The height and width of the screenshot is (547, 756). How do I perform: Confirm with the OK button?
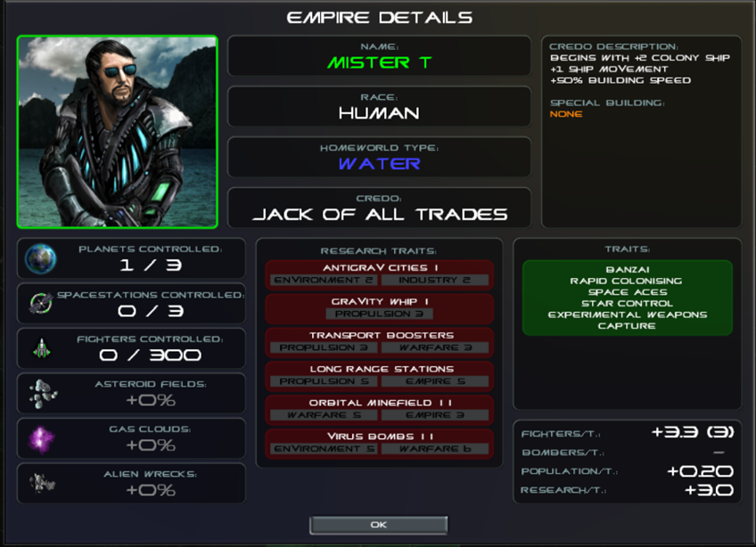(379, 525)
